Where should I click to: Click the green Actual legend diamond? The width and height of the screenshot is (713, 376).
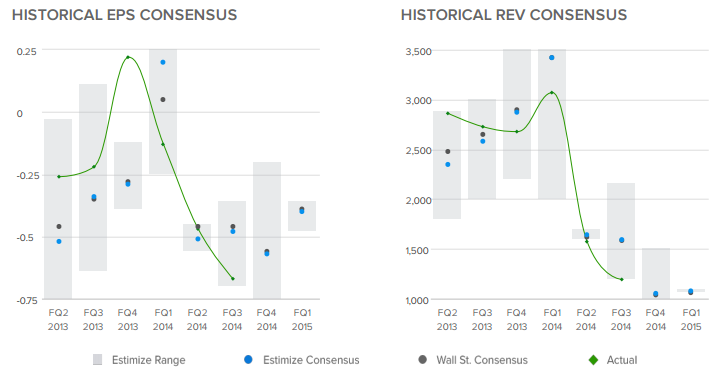pyautogui.click(x=593, y=360)
